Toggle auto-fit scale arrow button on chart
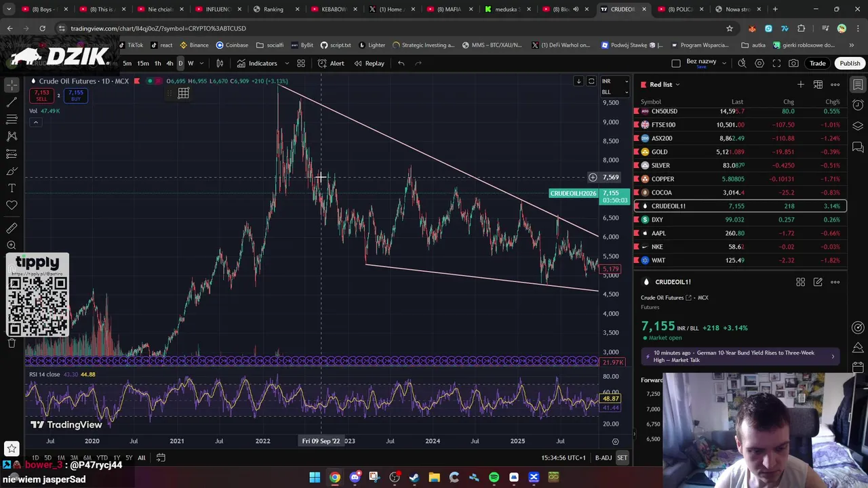This screenshot has width=868, height=488. pos(578,81)
